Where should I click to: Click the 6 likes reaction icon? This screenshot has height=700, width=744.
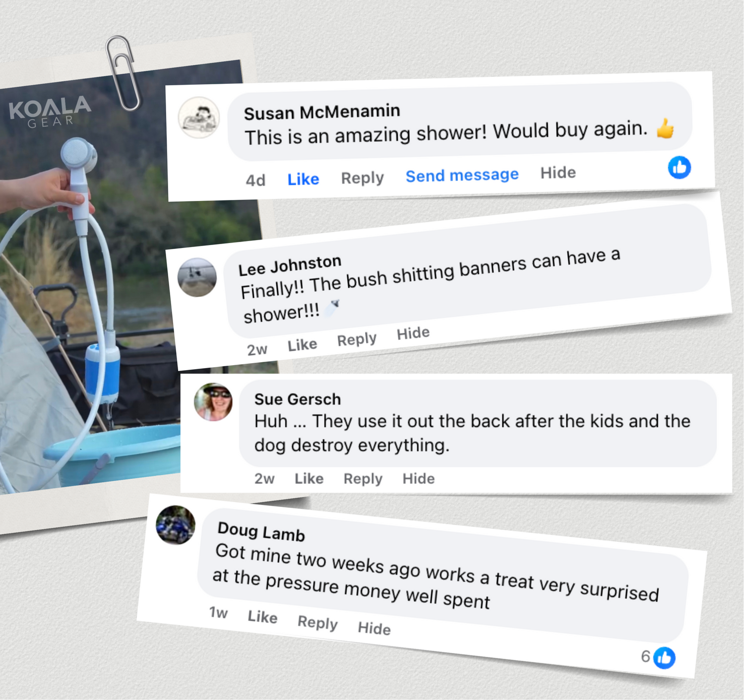664,658
